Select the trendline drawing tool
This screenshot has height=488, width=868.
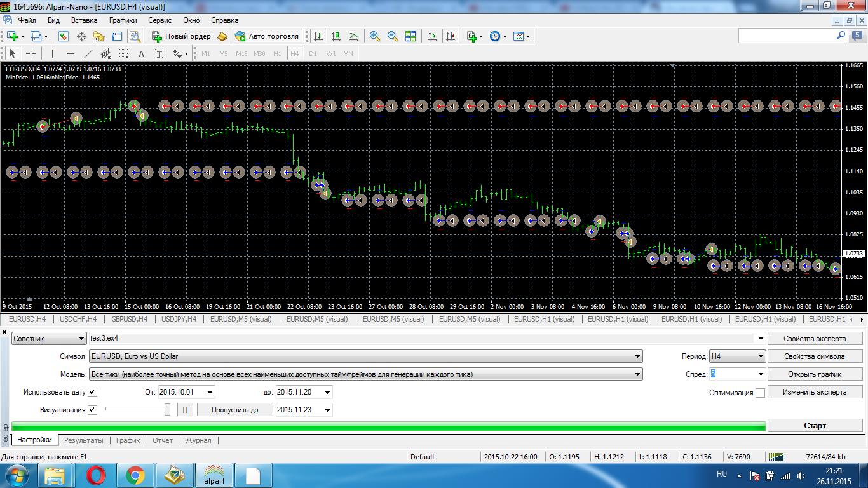point(88,53)
